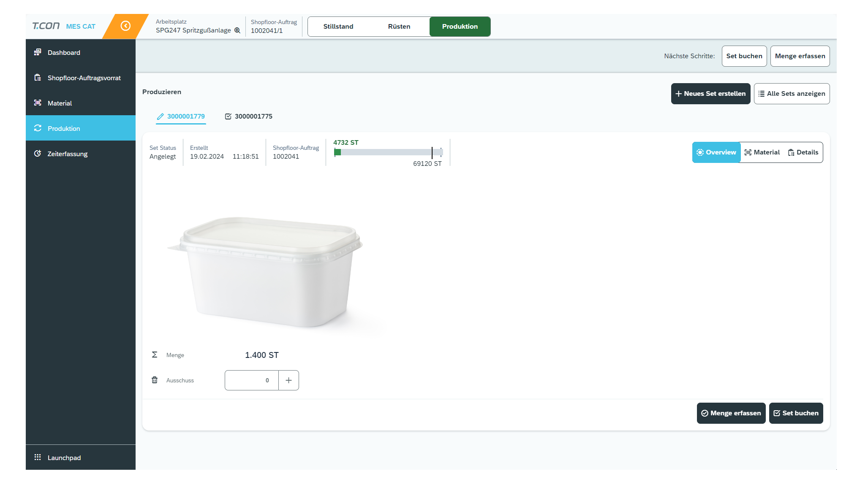Open Dashboard from sidebar
The image size is (868, 482).
point(64,53)
